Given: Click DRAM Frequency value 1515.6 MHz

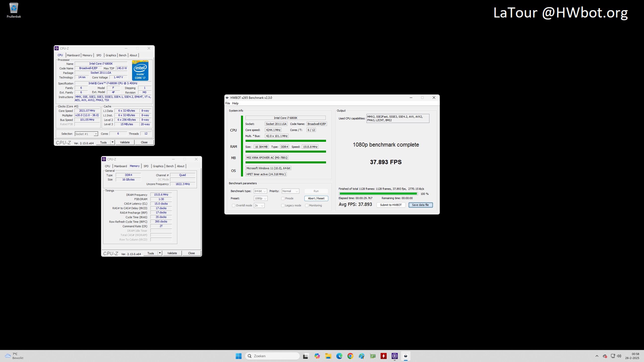Looking at the screenshot, I should point(161,195).
